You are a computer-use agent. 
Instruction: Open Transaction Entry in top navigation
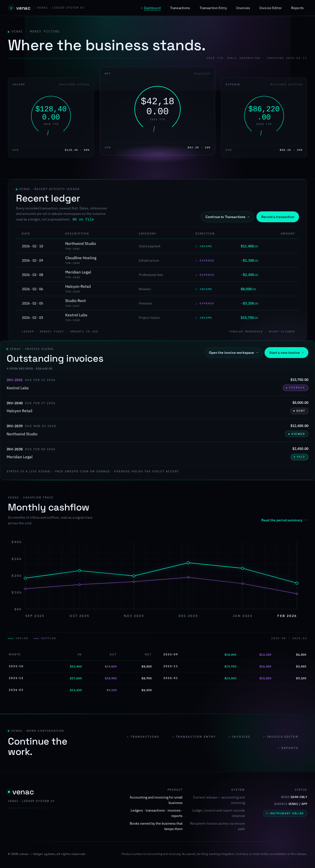click(x=213, y=8)
